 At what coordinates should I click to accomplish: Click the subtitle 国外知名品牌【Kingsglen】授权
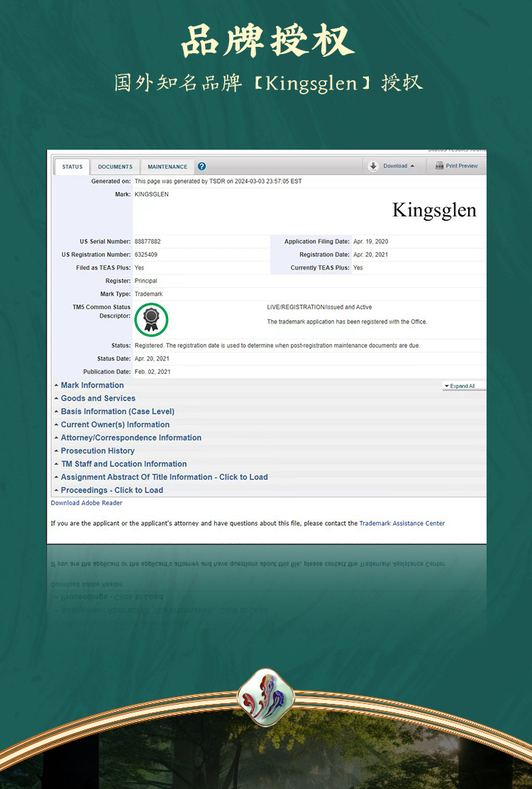[x=268, y=83]
